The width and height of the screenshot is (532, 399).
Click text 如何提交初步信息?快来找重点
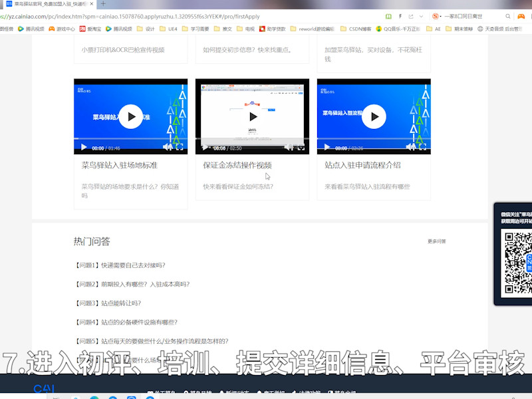247,50
